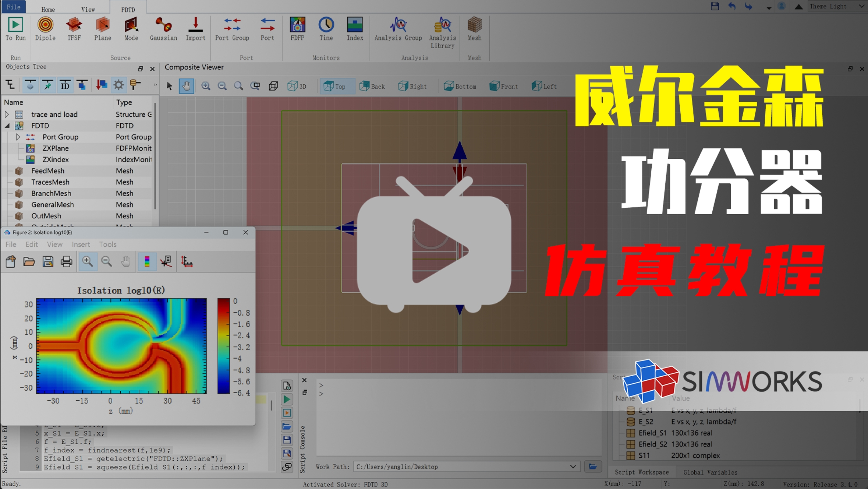Add a Gaussian source
Viewport: 868px width, 489px height.
pos(163,29)
